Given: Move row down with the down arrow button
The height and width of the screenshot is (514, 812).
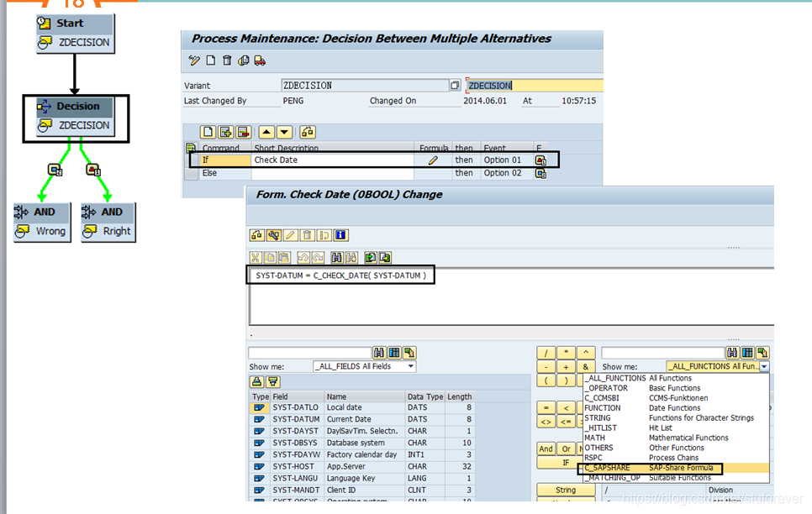Looking at the screenshot, I should 284,132.
